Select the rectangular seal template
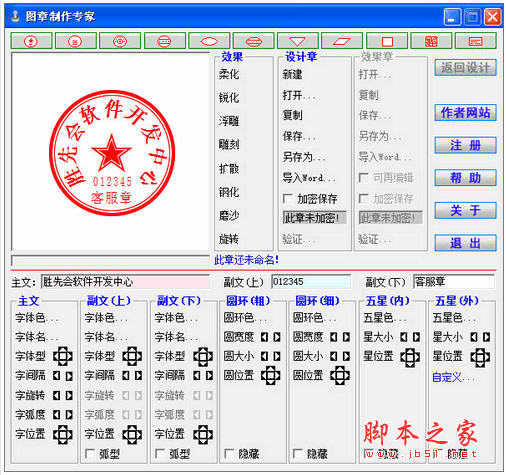The image size is (506, 475). click(476, 41)
